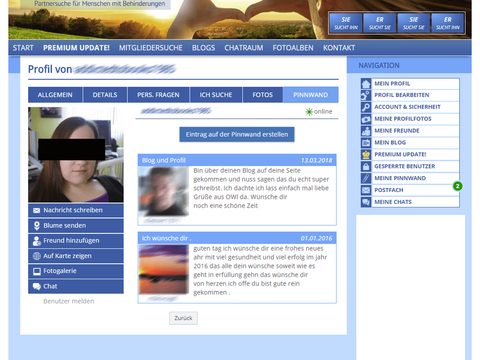Click the green unread badge on Postfach
Screen dimensions: 480x360
tap(458, 186)
